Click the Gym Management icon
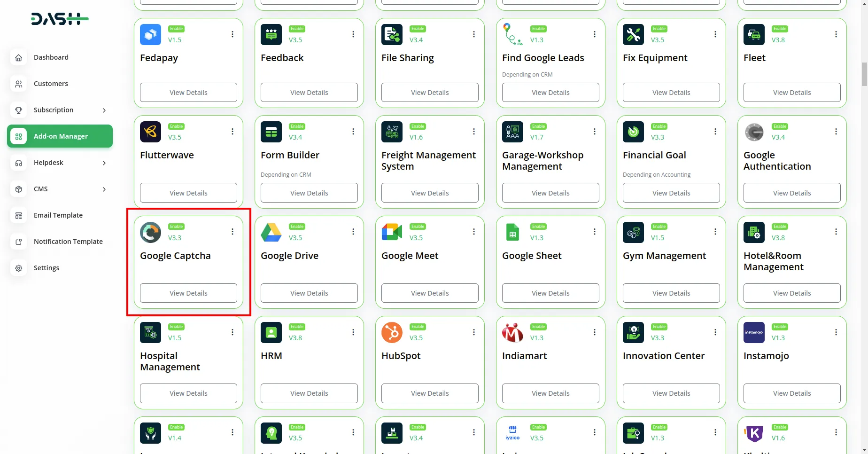The height and width of the screenshot is (454, 868). (633, 232)
